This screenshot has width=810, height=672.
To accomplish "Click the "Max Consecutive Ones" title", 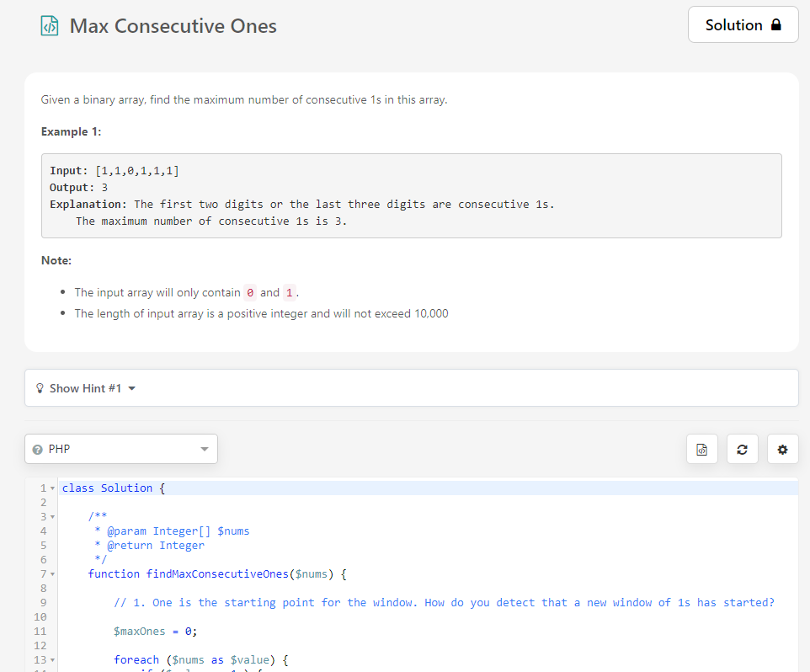I will click(x=173, y=26).
